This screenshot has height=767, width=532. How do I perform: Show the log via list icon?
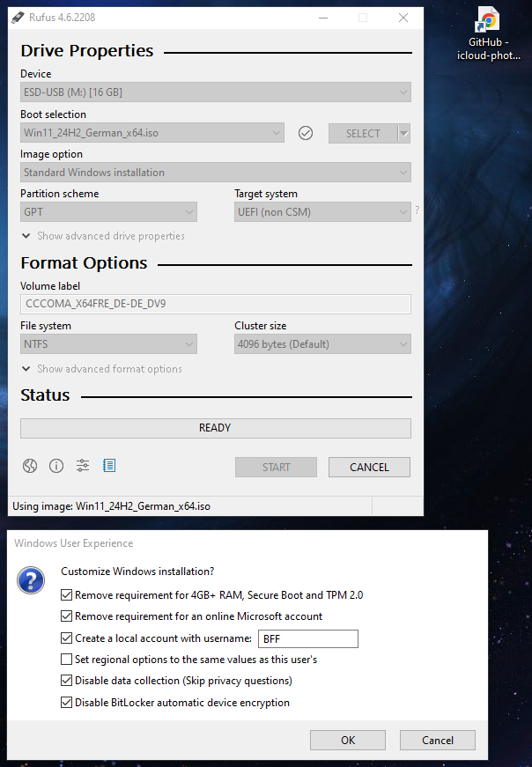click(109, 466)
